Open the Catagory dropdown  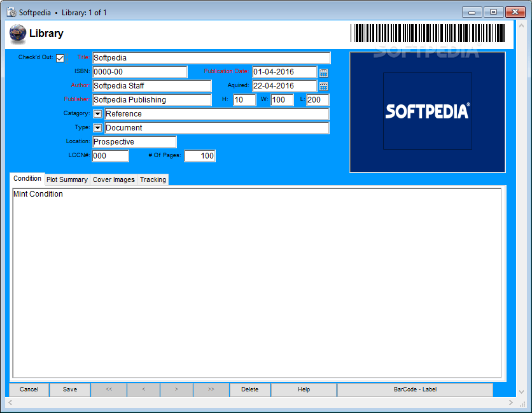[97, 114]
